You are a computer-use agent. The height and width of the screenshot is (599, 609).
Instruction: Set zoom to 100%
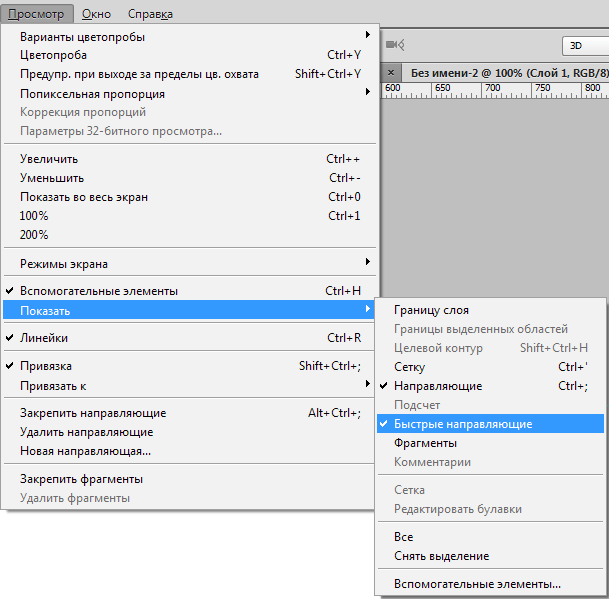[x=190, y=216]
